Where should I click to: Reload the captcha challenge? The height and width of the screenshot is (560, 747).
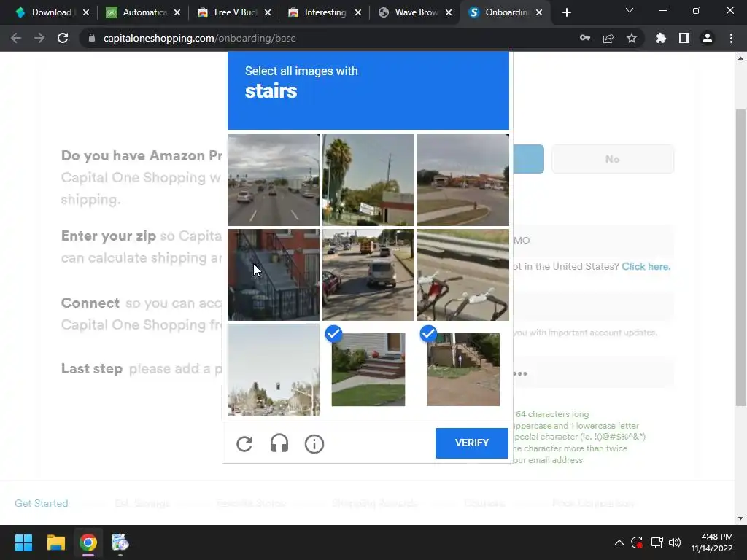click(x=244, y=444)
